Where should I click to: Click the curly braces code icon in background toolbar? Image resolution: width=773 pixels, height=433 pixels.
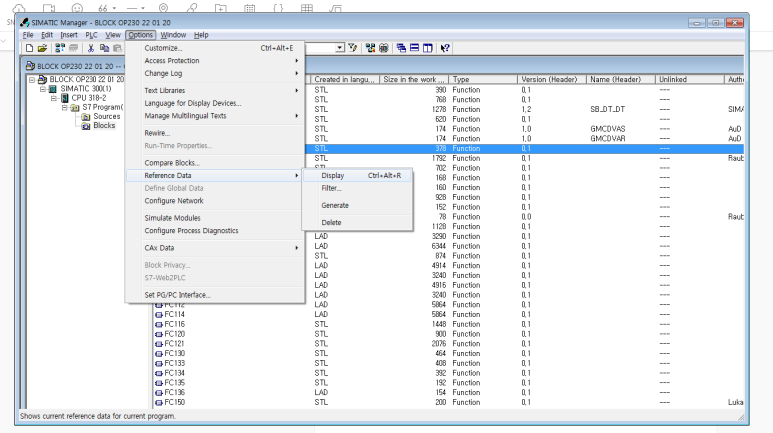(278, 8)
